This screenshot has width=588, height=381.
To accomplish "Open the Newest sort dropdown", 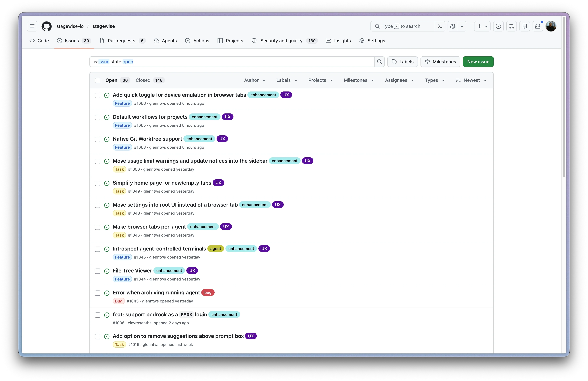I will click(x=471, y=80).
